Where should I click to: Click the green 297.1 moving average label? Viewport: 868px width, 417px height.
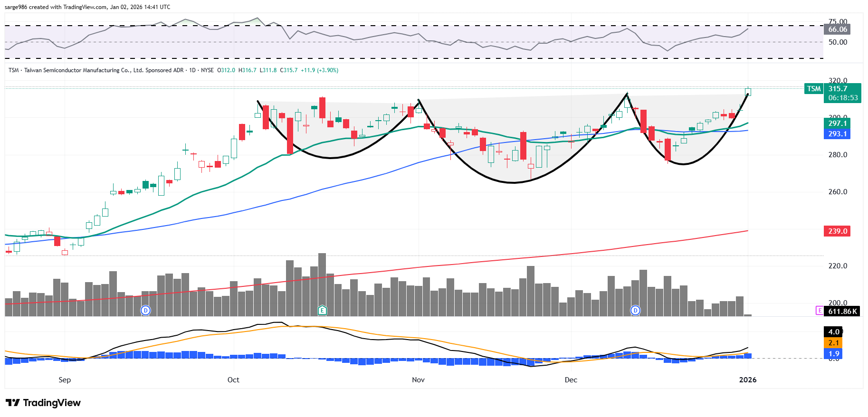coord(837,123)
